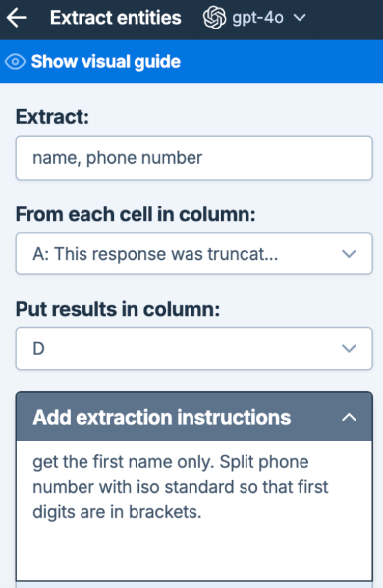Open the gpt-4o model selector chevron
This screenshot has height=588, width=383.
click(300, 18)
